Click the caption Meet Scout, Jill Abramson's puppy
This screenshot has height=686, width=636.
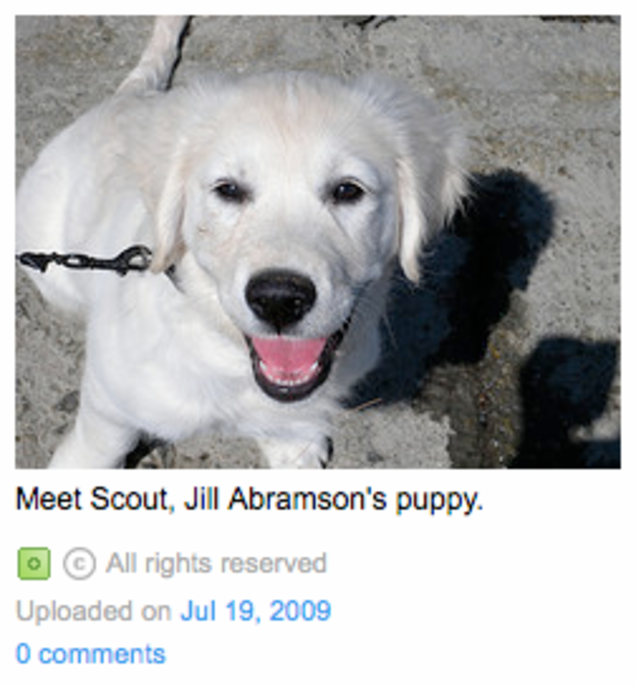click(249, 500)
